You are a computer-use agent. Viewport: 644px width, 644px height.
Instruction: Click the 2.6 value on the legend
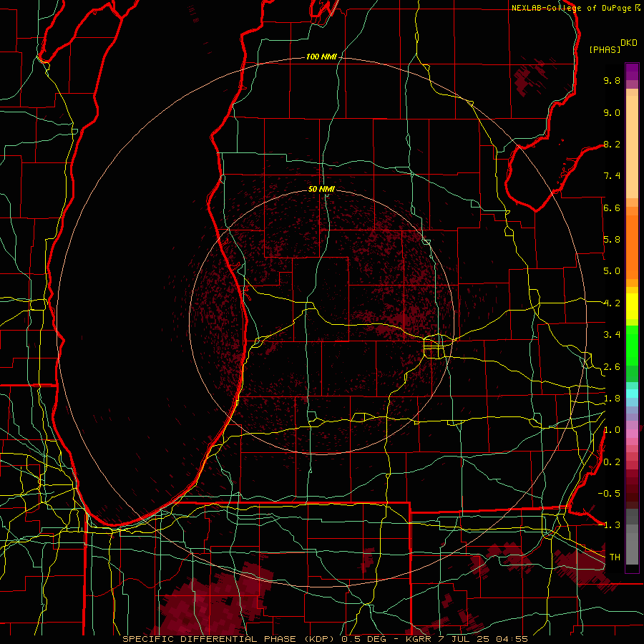click(612, 367)
